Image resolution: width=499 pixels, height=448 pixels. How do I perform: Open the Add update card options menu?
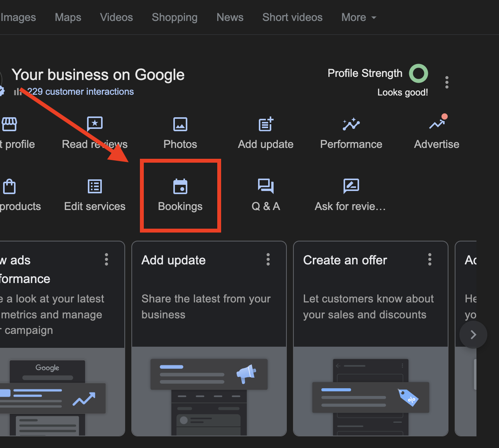268,259
